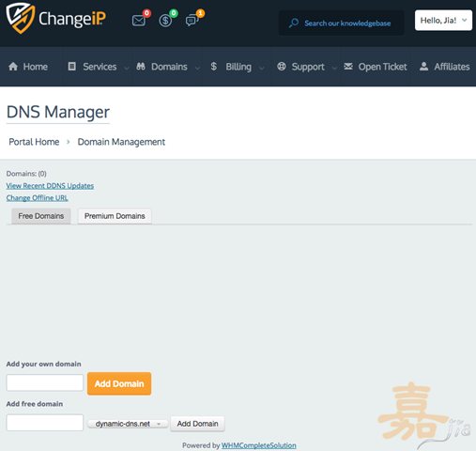Open the envelope messages icon

click(138, 21)
